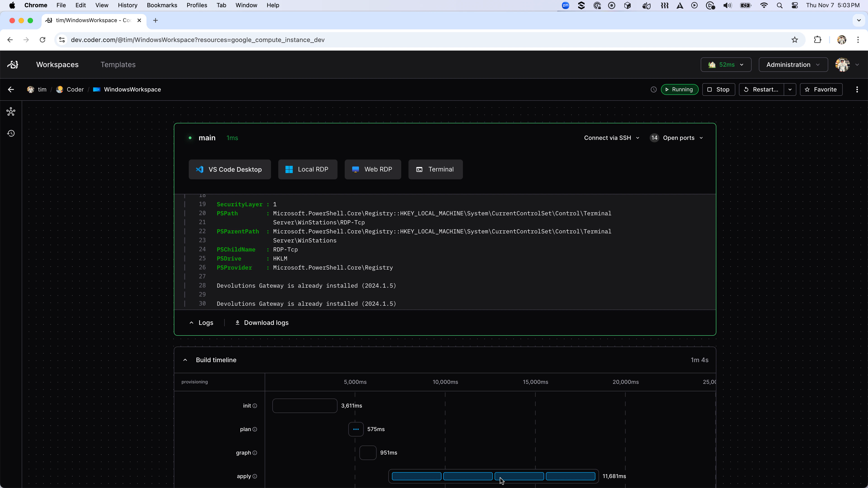Viewport: 868px width, 488px height.
Task: Click the WindowsWorkspace breadcrumb name
Action: tap(132, 90)
